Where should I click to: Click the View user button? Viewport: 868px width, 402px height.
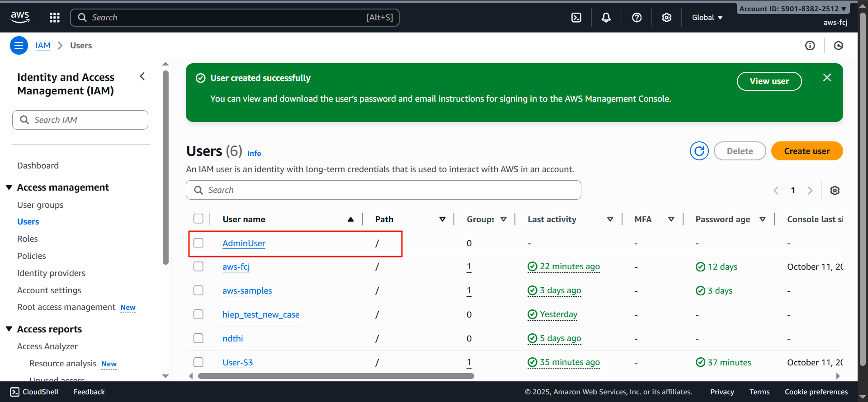(x=769, y=81)
